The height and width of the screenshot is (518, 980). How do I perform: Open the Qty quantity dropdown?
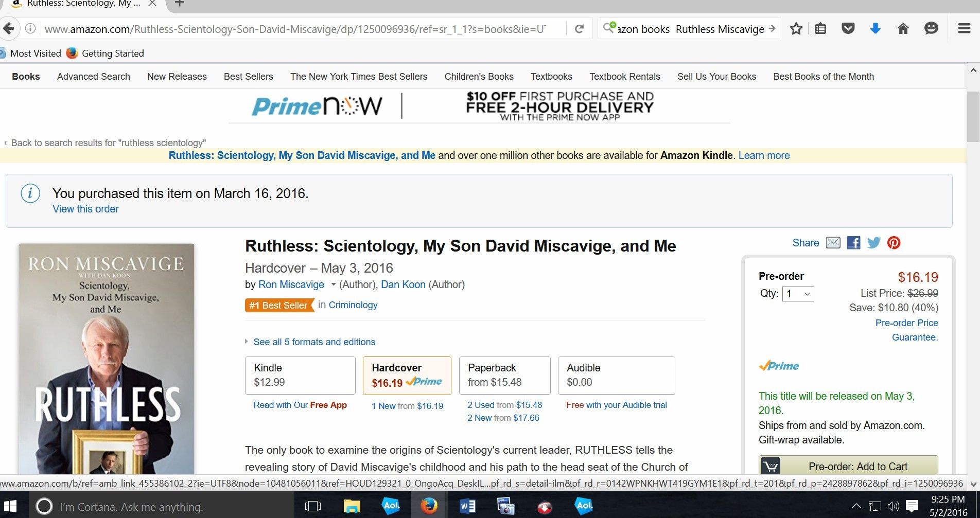pyautogui.click(x=798, y=294)
